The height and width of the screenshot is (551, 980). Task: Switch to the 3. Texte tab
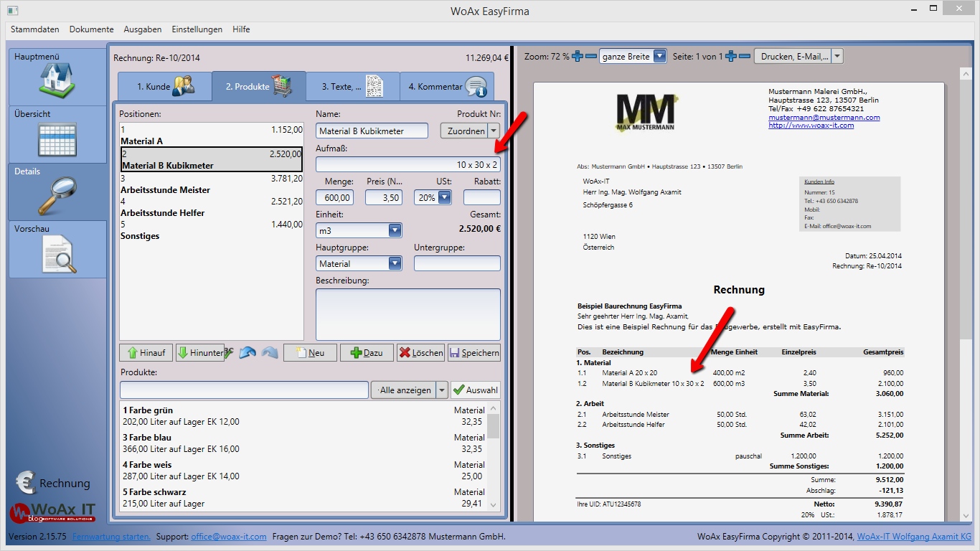352,87
